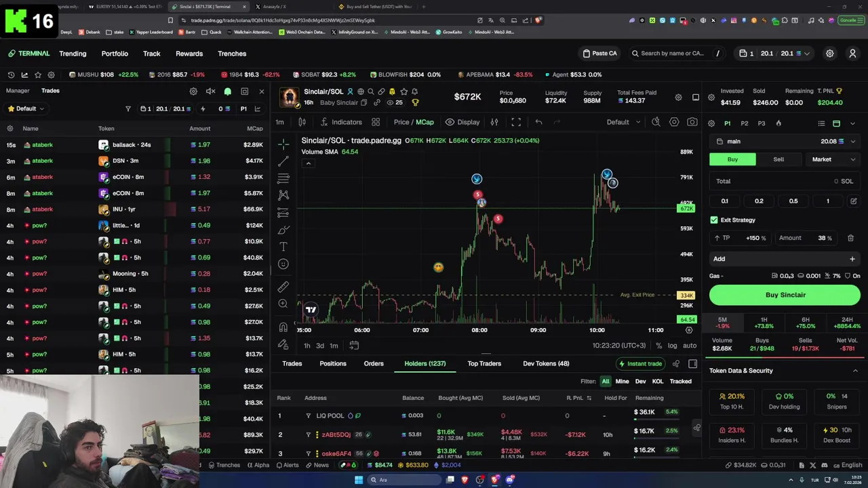Screen dimensions: 868x488
Task: Set buy amount to 0.5 SOL
Action: click(793, 201)
